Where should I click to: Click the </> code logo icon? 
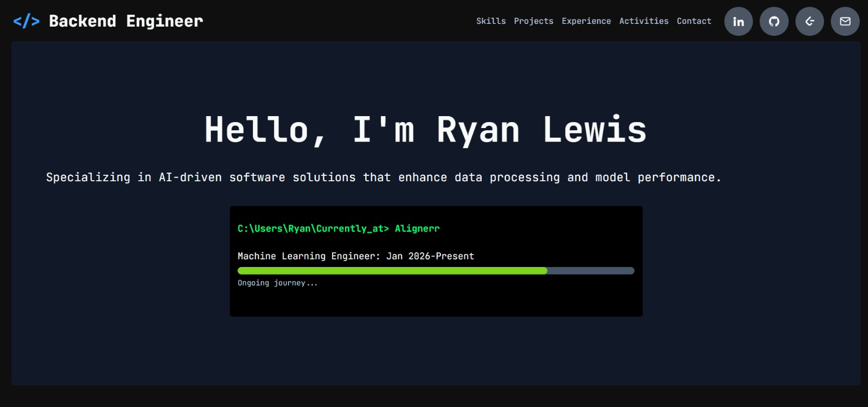tap(27, 21)
